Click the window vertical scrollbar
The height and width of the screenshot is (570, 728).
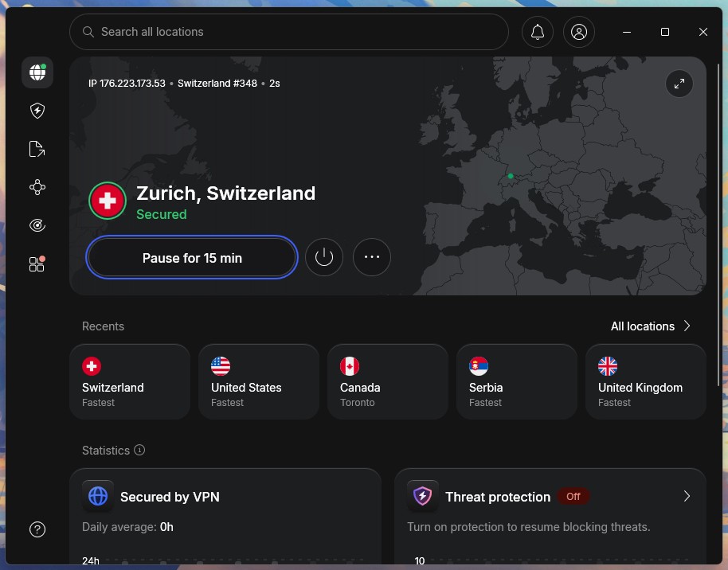click(x=718, y=225)
